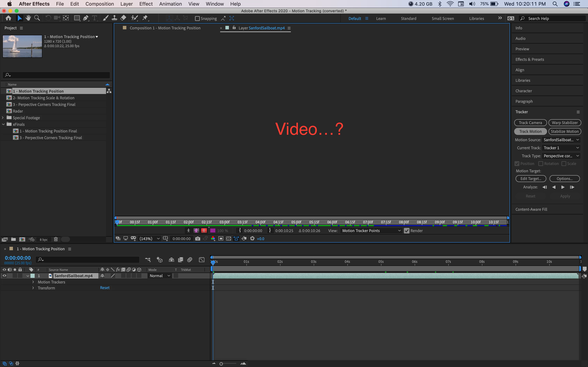Click the Project panel search field

point(58,75)
